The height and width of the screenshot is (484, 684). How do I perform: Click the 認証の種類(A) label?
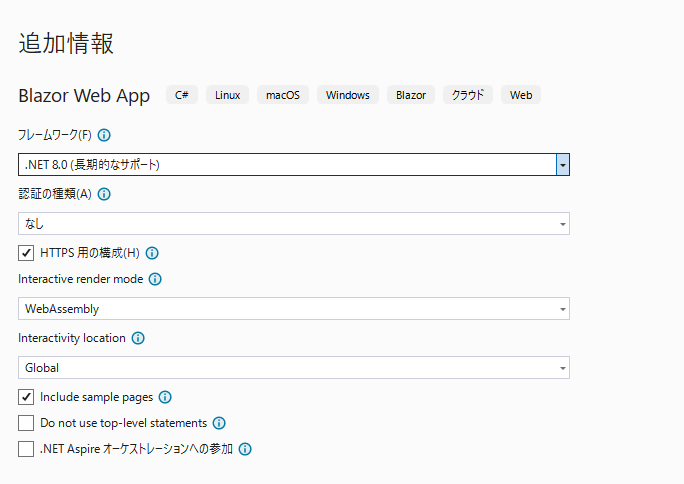pyautogui.click(x=55, y=194)
